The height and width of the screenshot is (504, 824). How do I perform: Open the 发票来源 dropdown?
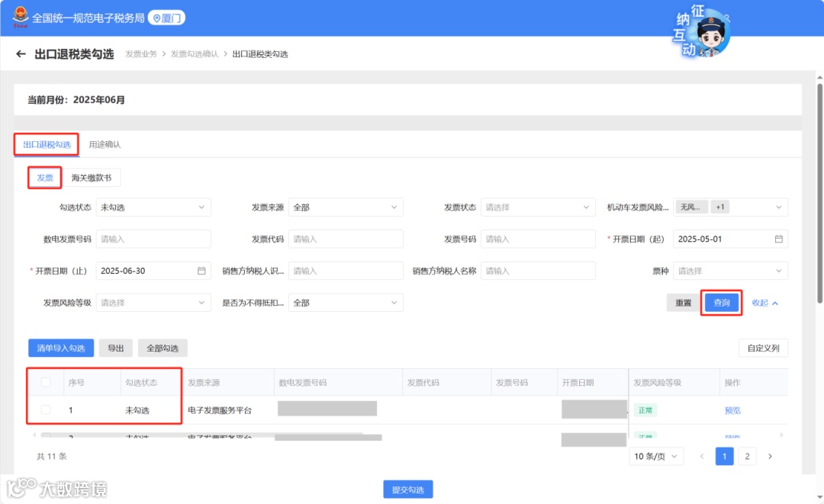pos(346,207)
